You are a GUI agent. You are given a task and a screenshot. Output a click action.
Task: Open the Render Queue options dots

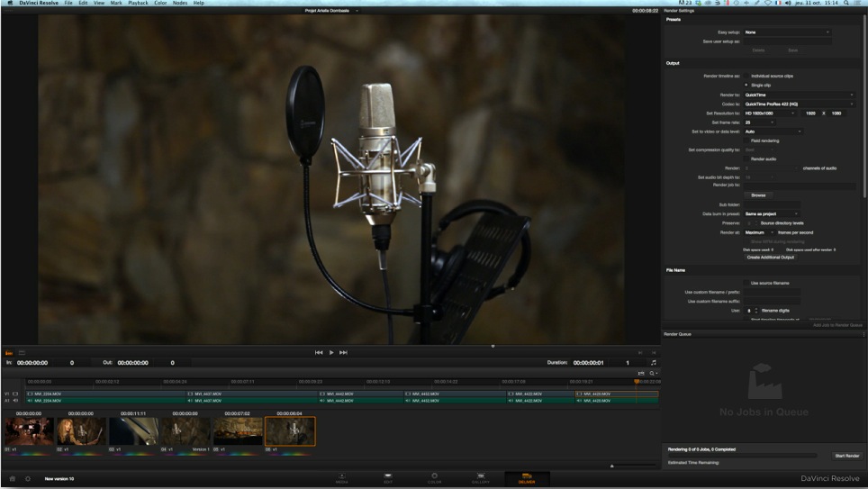click(863, 334)
